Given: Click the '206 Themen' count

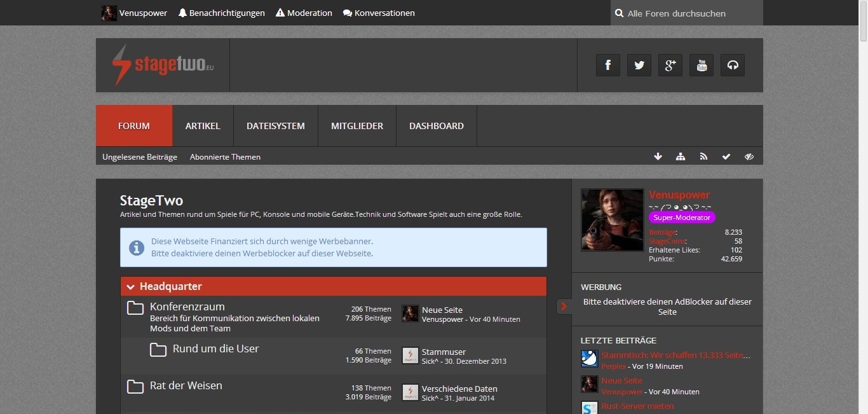Looking at the screenshot, I should coord(371,309).
